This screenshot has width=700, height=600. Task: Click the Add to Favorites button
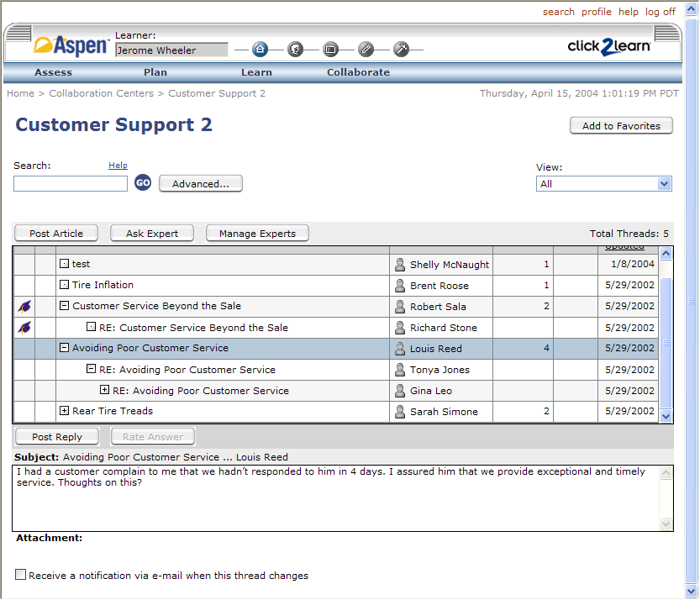(621, 126)
